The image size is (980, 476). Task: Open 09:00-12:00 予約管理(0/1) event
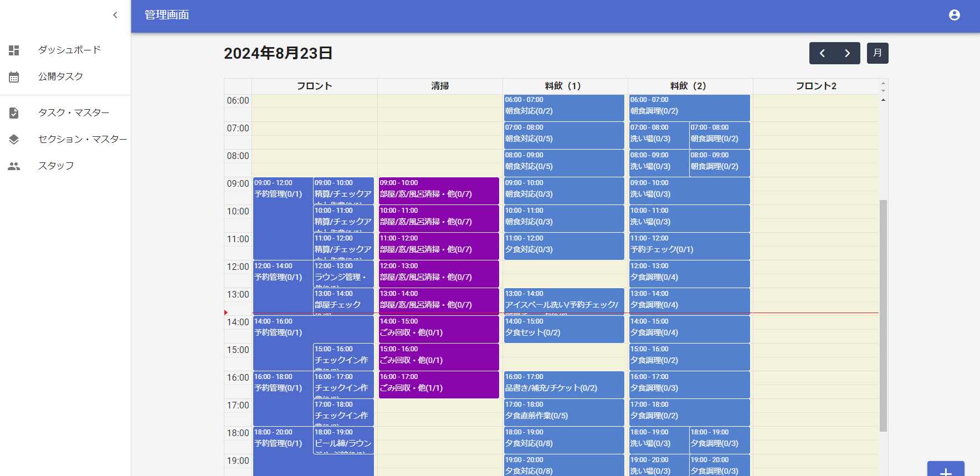[x=283, y=219]
